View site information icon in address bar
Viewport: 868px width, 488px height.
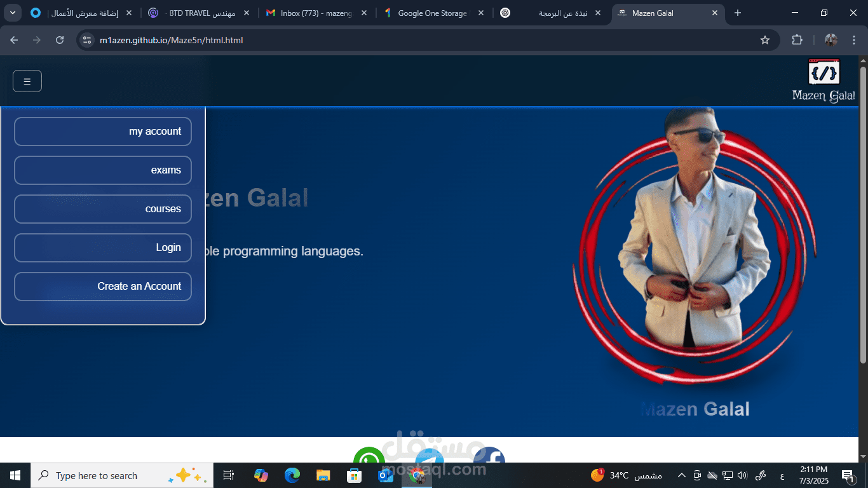[x=88, y=40]
